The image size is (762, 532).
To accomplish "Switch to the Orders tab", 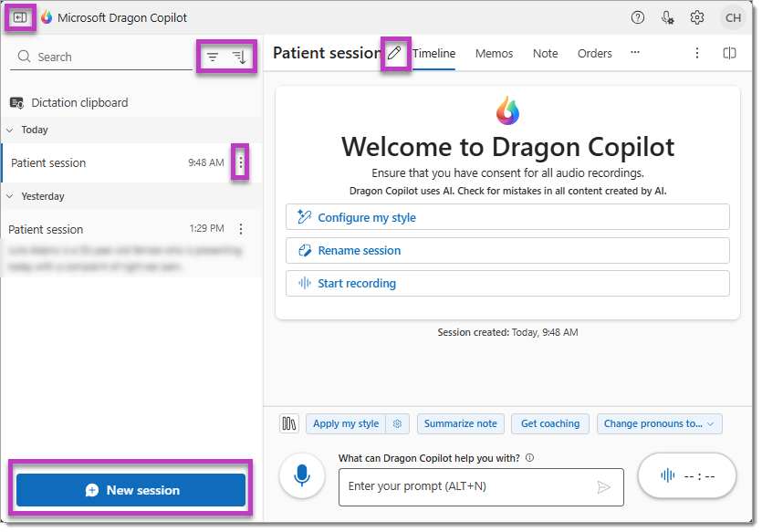I will coord(594,54).
